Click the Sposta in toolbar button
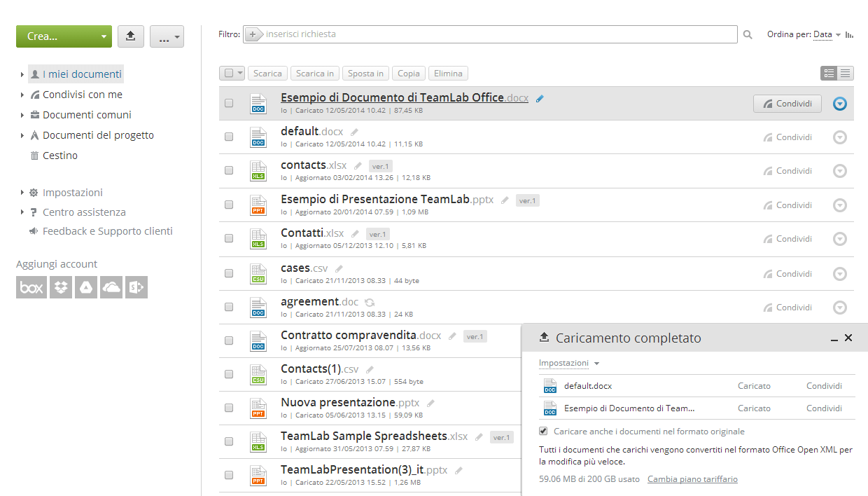Viewport: 868px width, 496px height. (365, 73)
